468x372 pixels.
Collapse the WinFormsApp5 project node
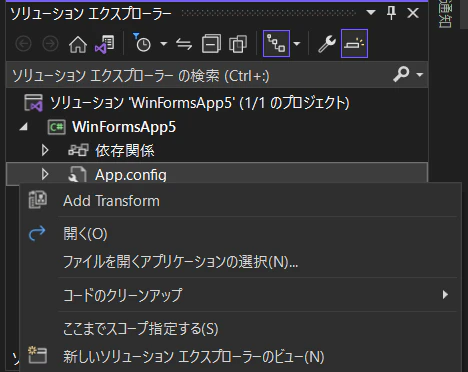pyautogui.click(x=23, y=127)
